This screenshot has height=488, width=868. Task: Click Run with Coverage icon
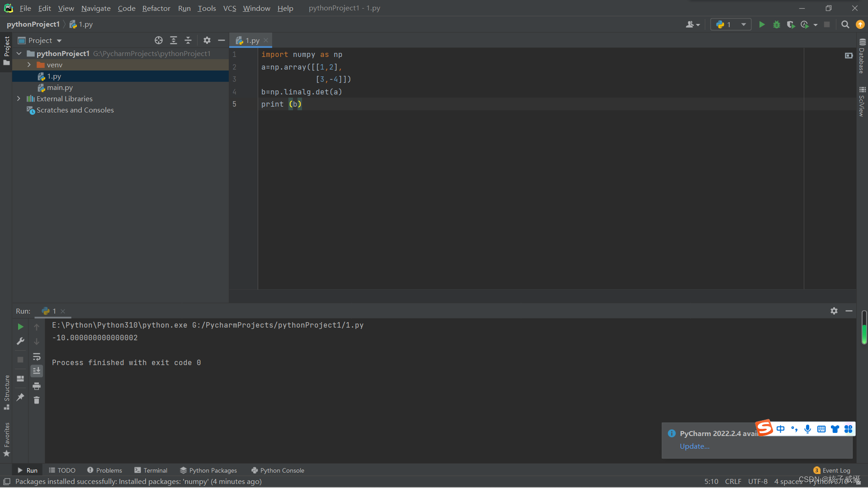coord(790,24)
